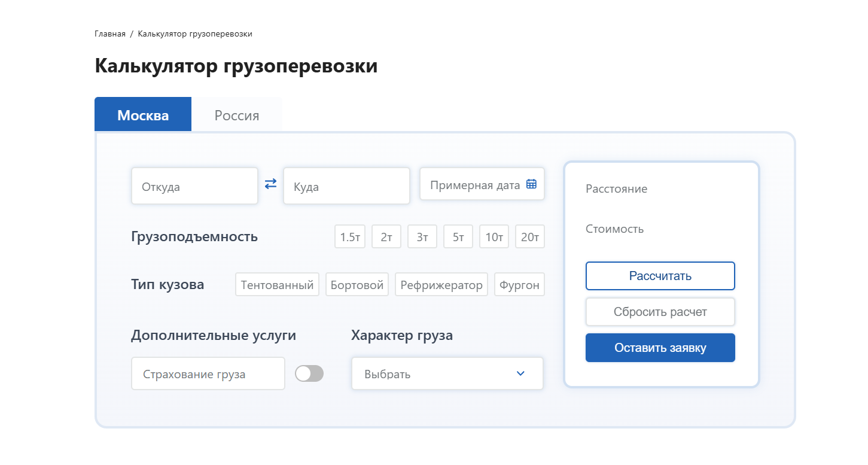Focus the Откуда input field
Screen dimensions: 868x465
(x=194, y=187)
